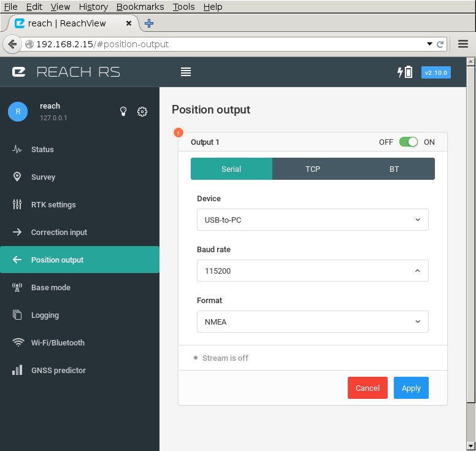Toggle Output 1 on/off switch

[x=409, y=142]
